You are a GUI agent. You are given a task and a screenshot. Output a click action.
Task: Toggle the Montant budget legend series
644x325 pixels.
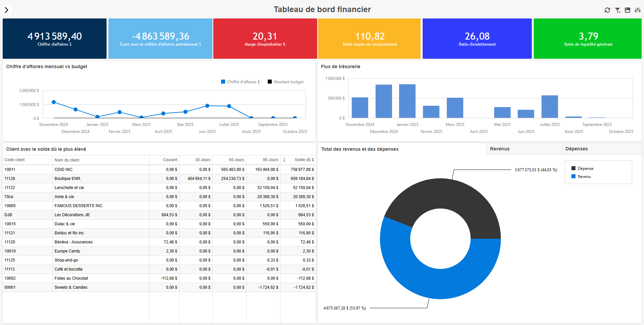click(x=286, y=82)
